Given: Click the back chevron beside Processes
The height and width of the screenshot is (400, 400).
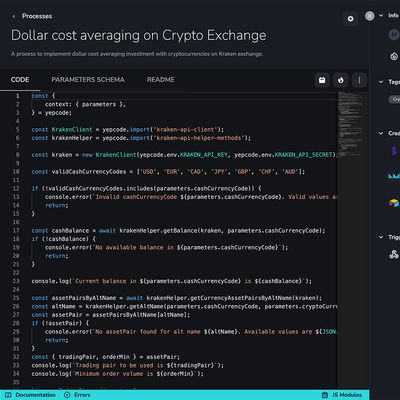Looking at the screenshot, I should pos(14,16).
